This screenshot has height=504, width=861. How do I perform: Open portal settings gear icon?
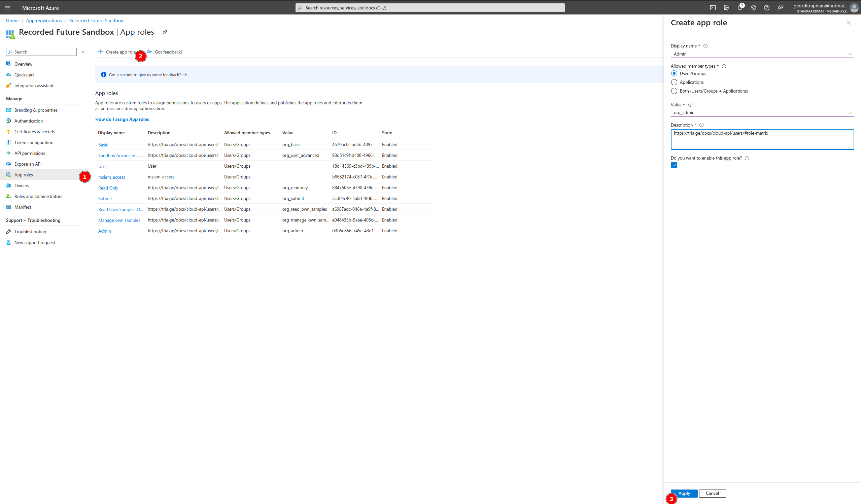tap(753, 8)
